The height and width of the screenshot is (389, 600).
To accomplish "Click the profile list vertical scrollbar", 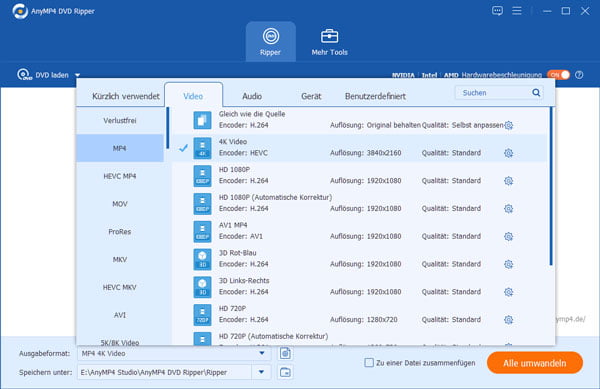I will point(551,186).
